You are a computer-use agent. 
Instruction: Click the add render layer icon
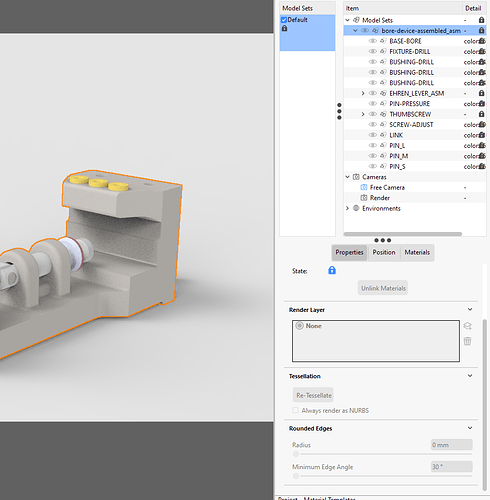[x=467, y=326]
